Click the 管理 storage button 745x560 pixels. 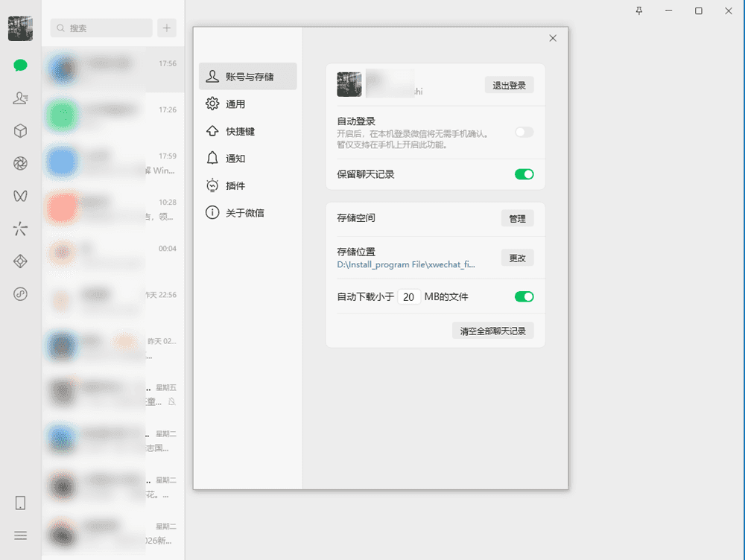pos(517,218)
